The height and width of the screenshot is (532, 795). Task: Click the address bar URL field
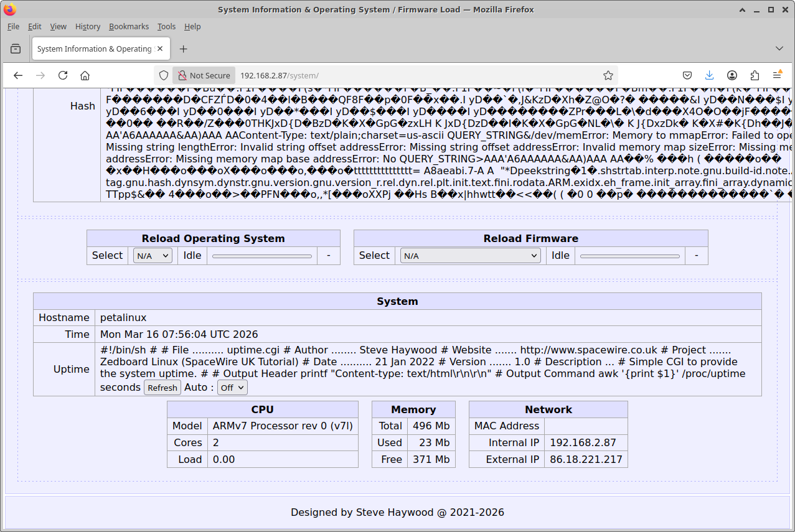(x=411, y=75)
